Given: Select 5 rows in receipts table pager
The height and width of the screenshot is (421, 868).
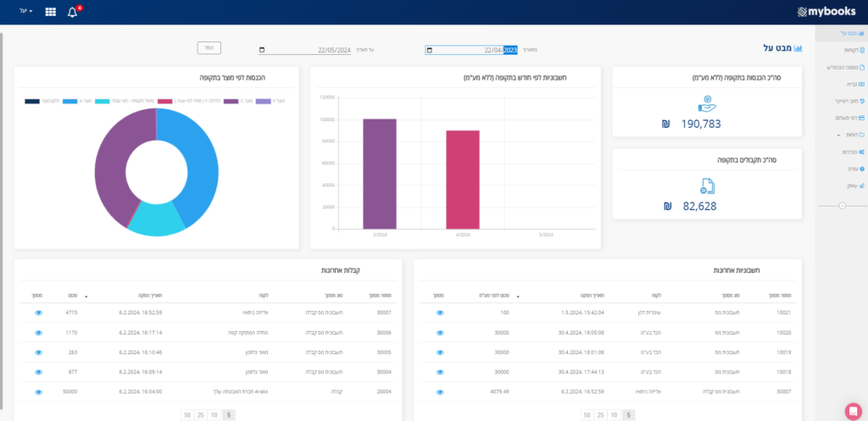Looking at the screenshot, I should pos(228,415).
